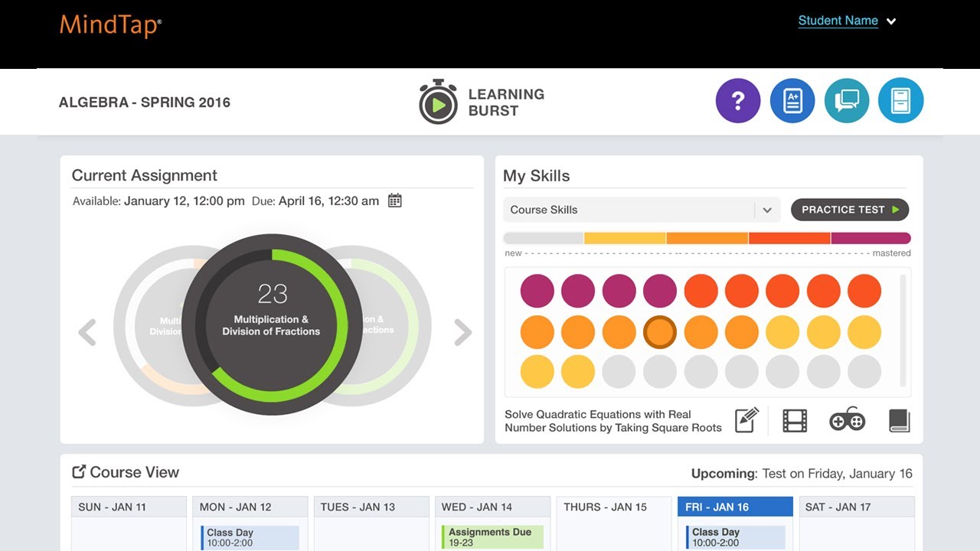Open the book reading icon
This screenshot has height=551, width=980.
click(x=899, y=420)
